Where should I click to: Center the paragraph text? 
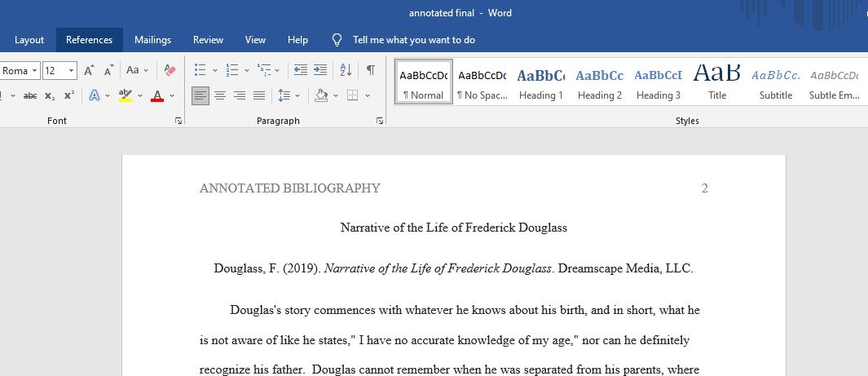[220, 95]
